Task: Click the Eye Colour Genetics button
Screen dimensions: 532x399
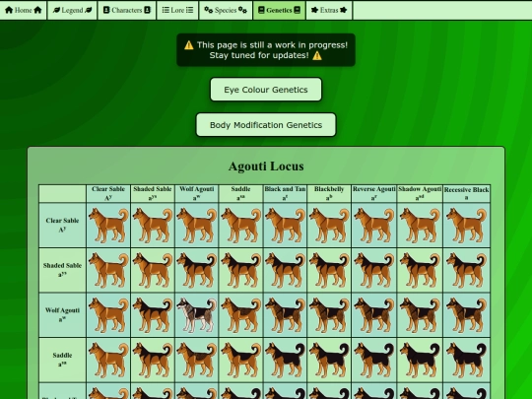Action: click(266, 90)
